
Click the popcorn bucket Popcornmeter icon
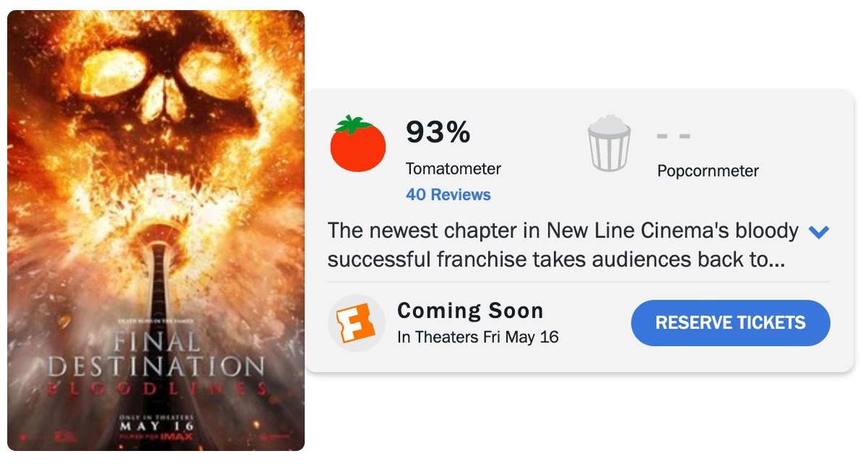609,143
